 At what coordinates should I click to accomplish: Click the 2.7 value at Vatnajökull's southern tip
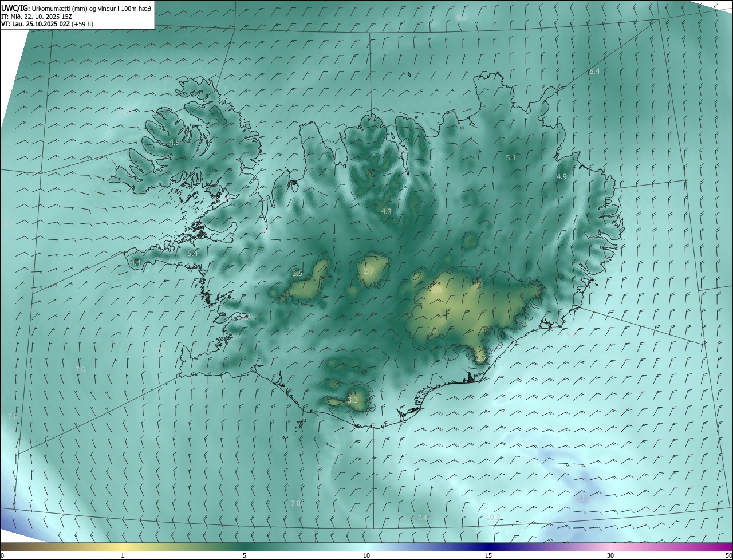(x=481, y=359)
